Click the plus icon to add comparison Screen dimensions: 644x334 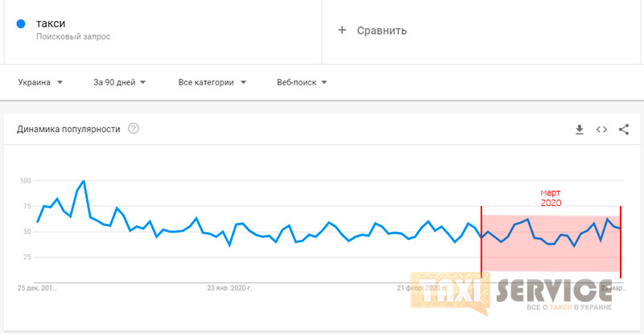pyautogui.click(x=341, y=31)
